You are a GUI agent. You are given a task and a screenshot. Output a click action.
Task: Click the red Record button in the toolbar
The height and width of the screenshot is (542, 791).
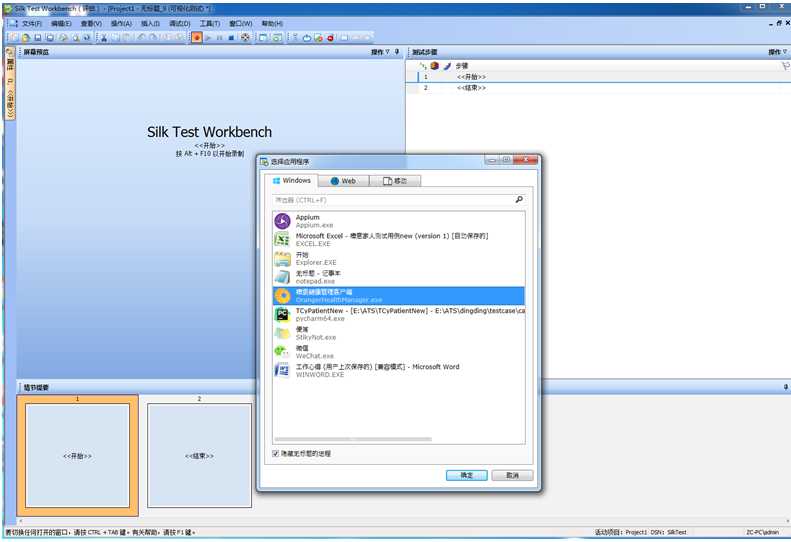click(197, 37)
